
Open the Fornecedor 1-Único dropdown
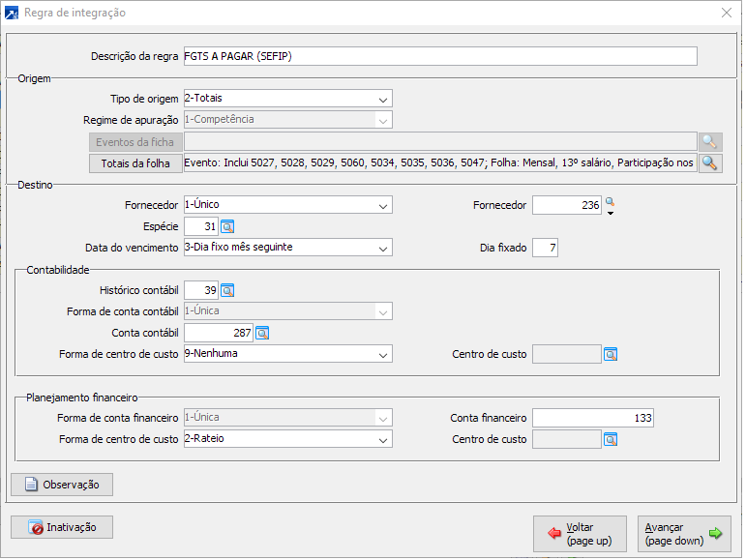tap(384, 205)
